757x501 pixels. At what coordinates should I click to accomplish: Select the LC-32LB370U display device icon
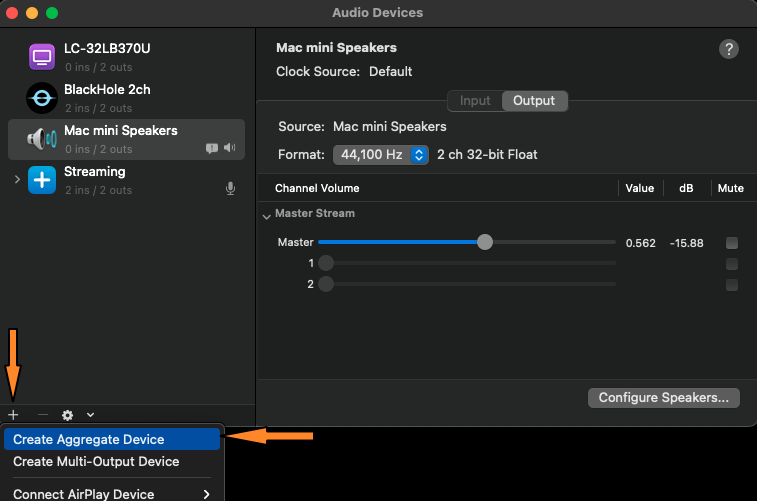42,57
